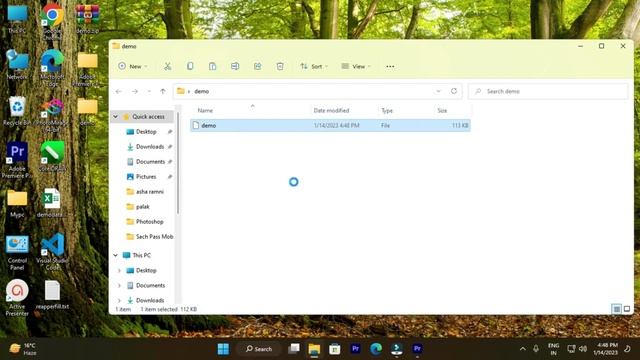640x360 pixels.
Task: Switch to details view in status bar
Action: (x=617, y=309)
